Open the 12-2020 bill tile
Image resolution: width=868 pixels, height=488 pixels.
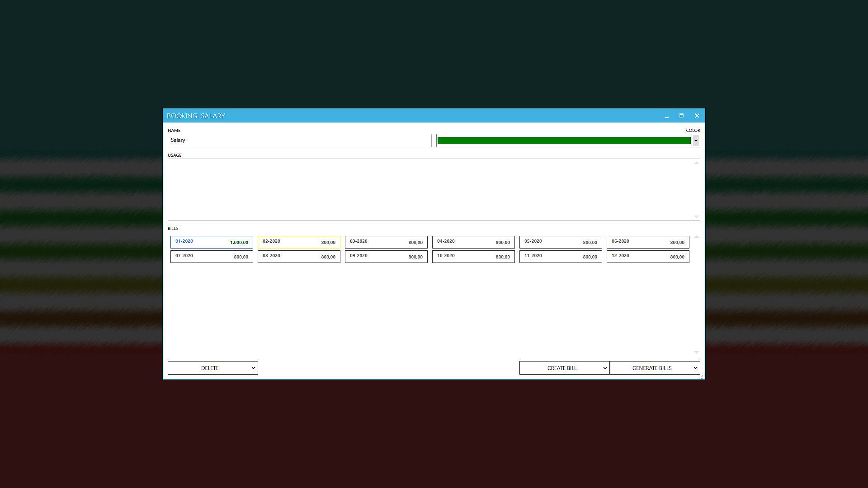coord(648,257)
